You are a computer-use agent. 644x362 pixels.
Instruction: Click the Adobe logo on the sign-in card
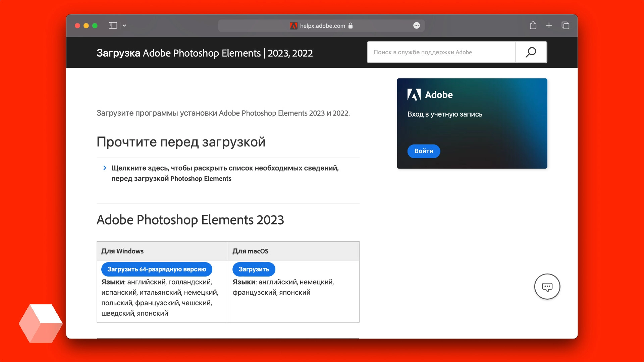[x=415, y=95]
